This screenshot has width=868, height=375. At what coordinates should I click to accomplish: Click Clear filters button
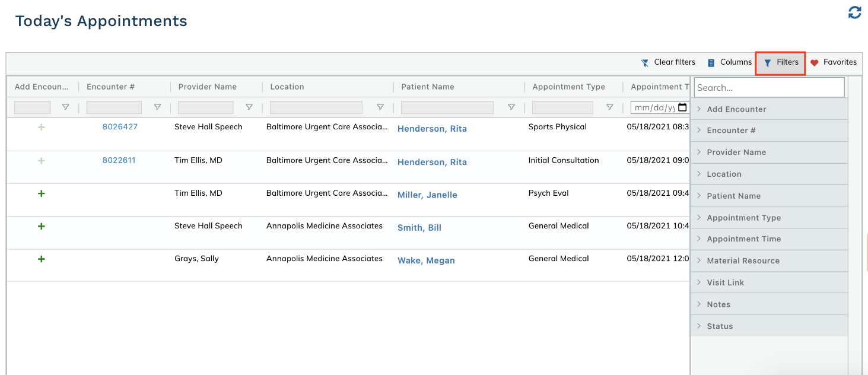pos(668,63)
